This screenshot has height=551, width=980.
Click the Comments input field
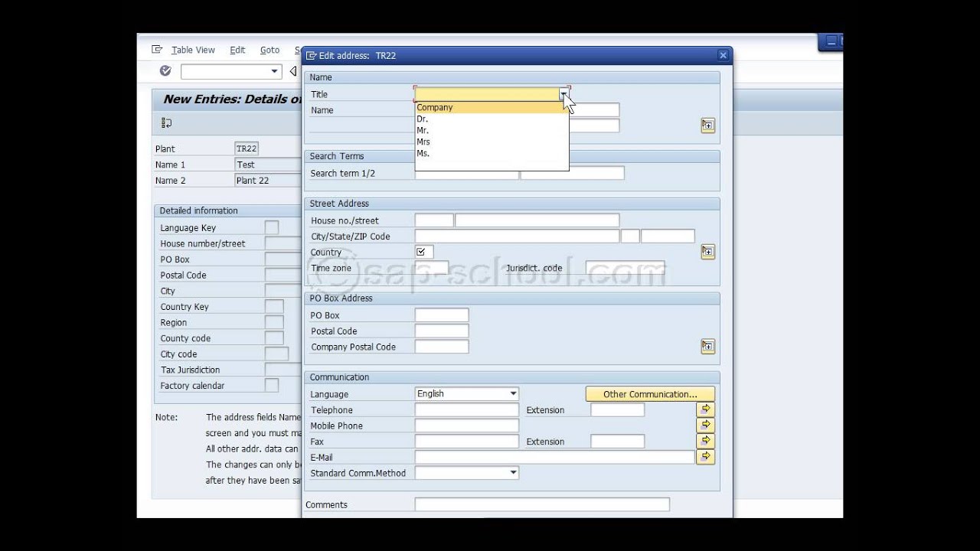pyautogui.click(x=542, y=504)
